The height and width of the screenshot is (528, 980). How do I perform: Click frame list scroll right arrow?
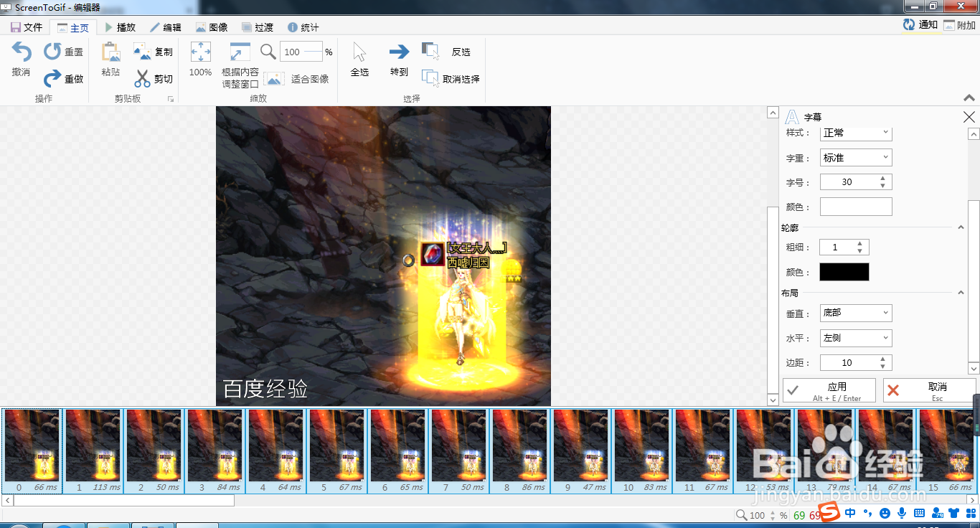tap(973, 500)
